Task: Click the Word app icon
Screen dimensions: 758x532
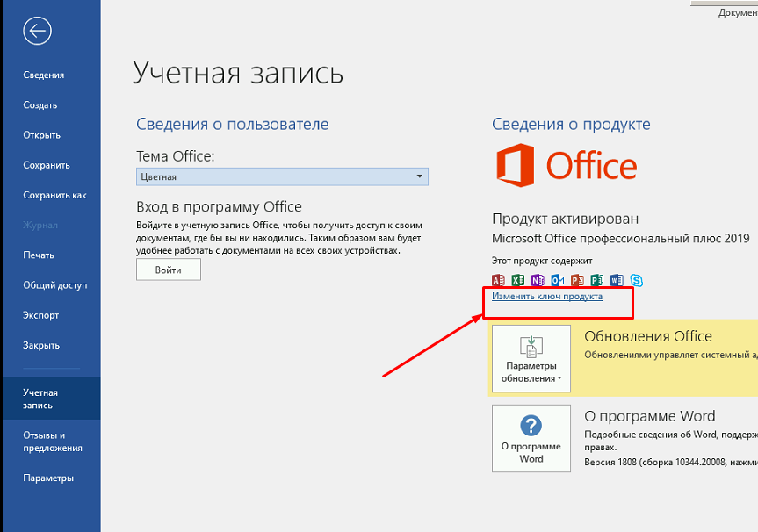Action: point(617,280)
